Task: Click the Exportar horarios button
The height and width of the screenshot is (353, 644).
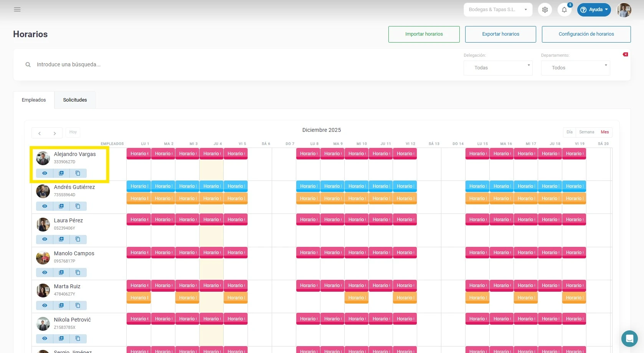Action: pyautogui.click(x=500, y=34)
